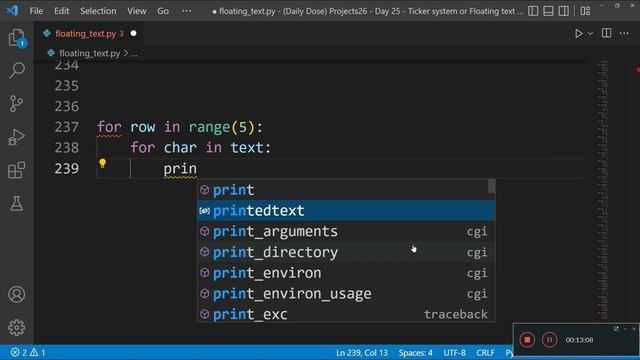Toggle the bottom panel layout icon

(x=548, y=11)
